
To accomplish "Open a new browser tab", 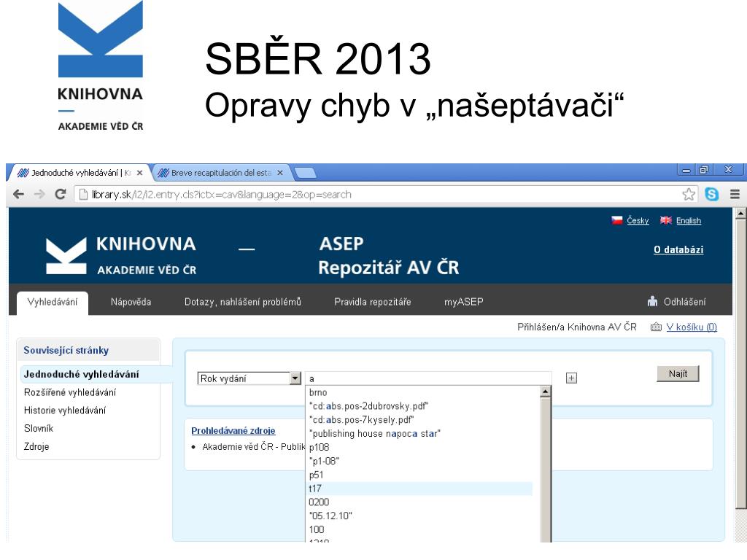I will pos(306,173).
